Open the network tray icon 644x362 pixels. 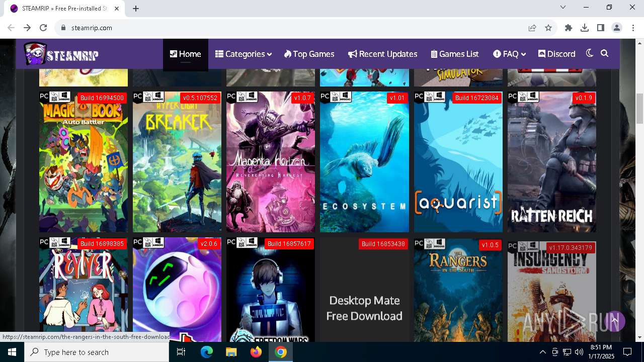(x=567, y=352)
